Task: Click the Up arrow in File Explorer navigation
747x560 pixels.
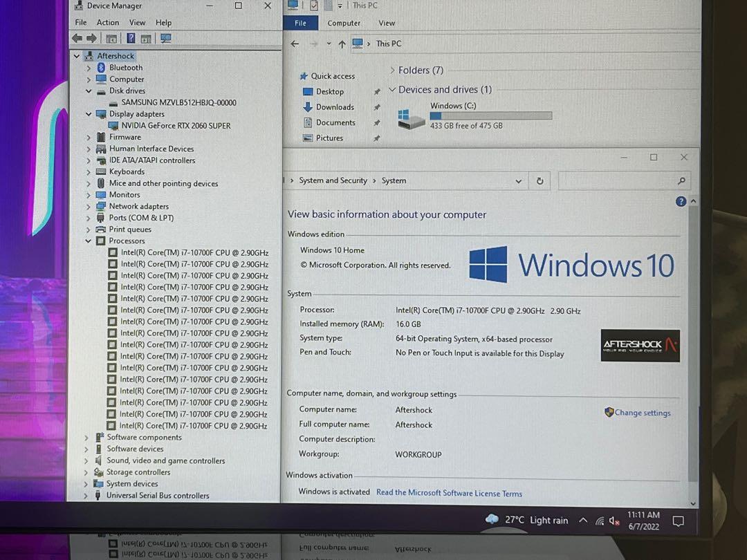Action: 342,44
